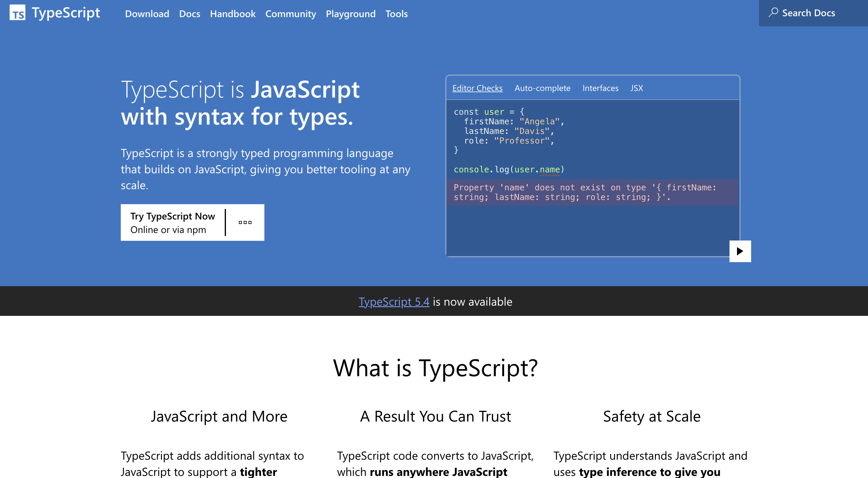Screen dimensions: 868x478
Task: Open the Playground nav item
Action: 350,14
